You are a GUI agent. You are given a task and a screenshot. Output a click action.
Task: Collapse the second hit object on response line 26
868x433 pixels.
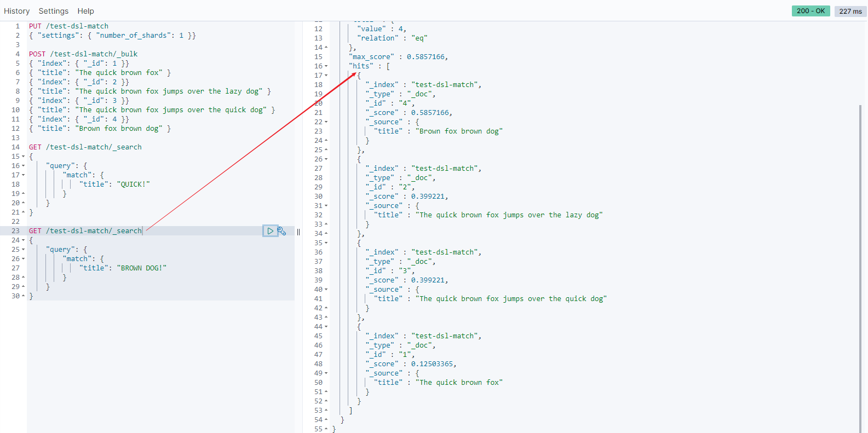[x=326, y=159]
